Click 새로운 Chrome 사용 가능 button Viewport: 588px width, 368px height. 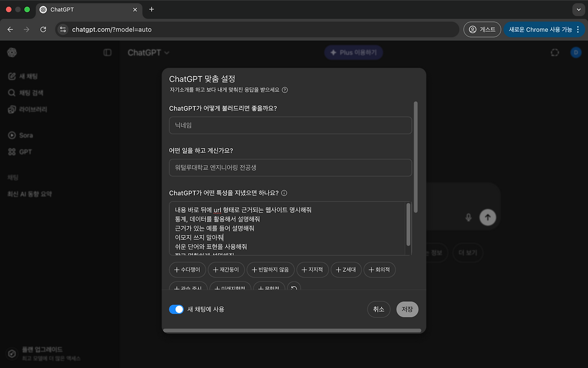pos(544,29)
